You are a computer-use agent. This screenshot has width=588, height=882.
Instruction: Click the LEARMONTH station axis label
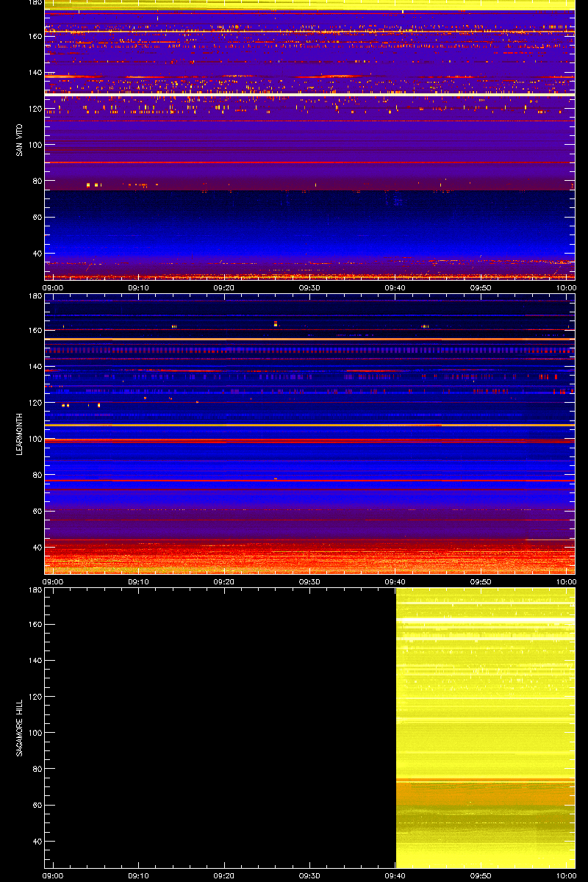20,434
